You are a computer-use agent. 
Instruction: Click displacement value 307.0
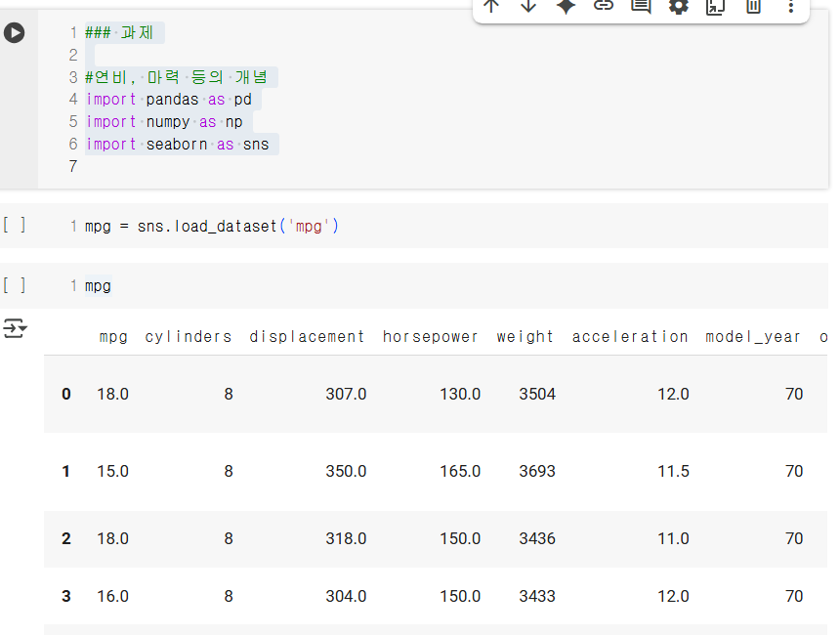pos(346,395)
